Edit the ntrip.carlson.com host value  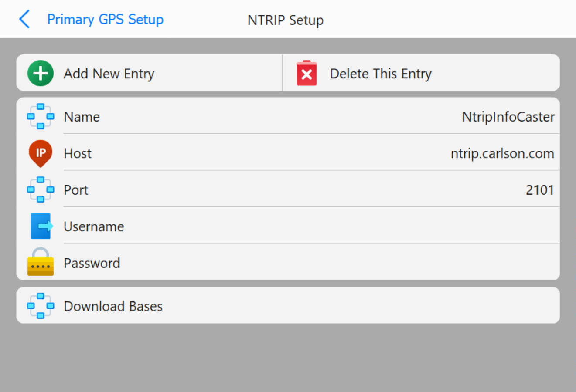(x=502, y=153)
